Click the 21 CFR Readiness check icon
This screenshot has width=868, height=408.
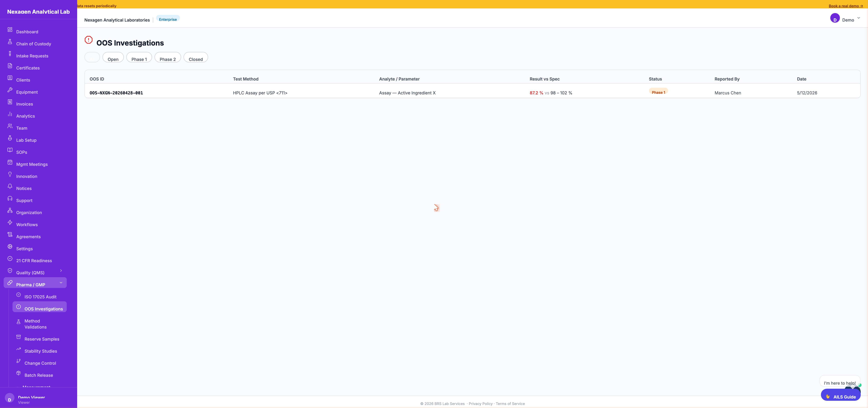coord(10,259)
